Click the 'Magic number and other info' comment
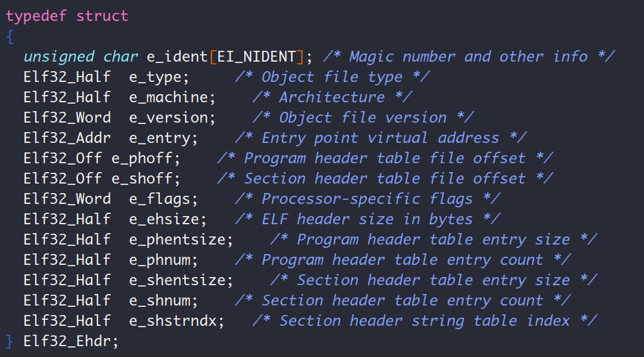The height and width of the screenshot is (357, 644). (x=468, y=57)
